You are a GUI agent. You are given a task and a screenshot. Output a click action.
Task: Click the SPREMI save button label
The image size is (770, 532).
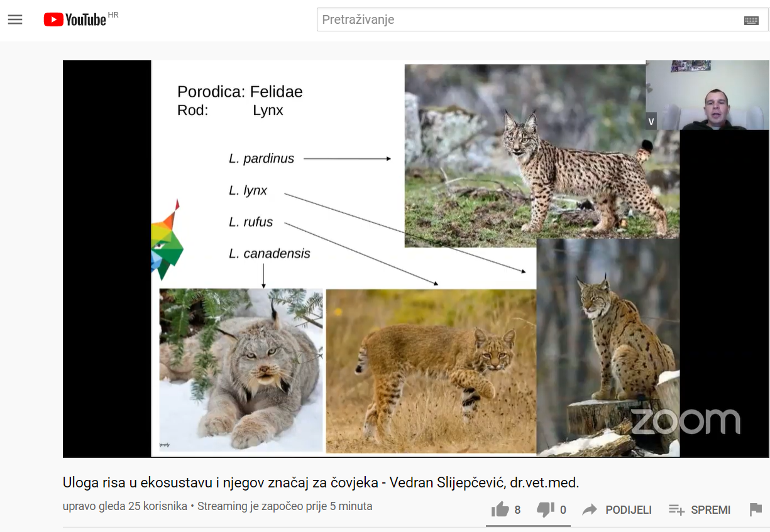pyautogui.click(x=710, y=510)
